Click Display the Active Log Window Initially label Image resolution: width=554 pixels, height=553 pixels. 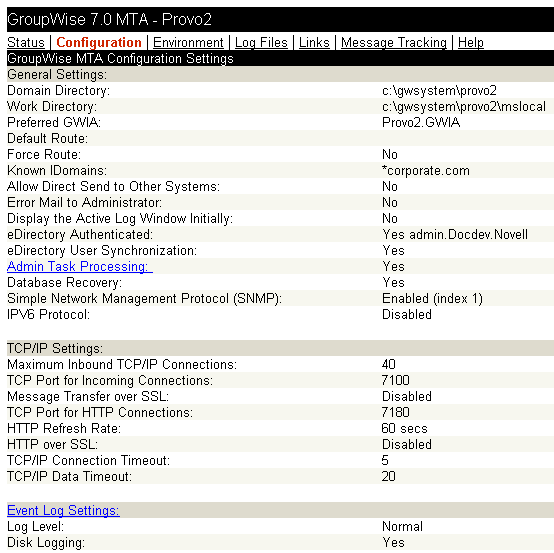[x=120, y=218]
